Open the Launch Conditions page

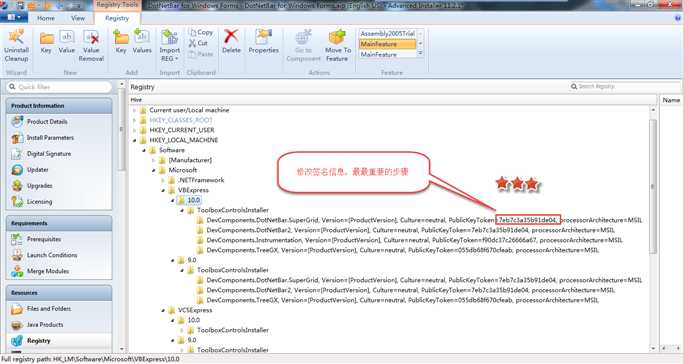(x=52, y=255)
